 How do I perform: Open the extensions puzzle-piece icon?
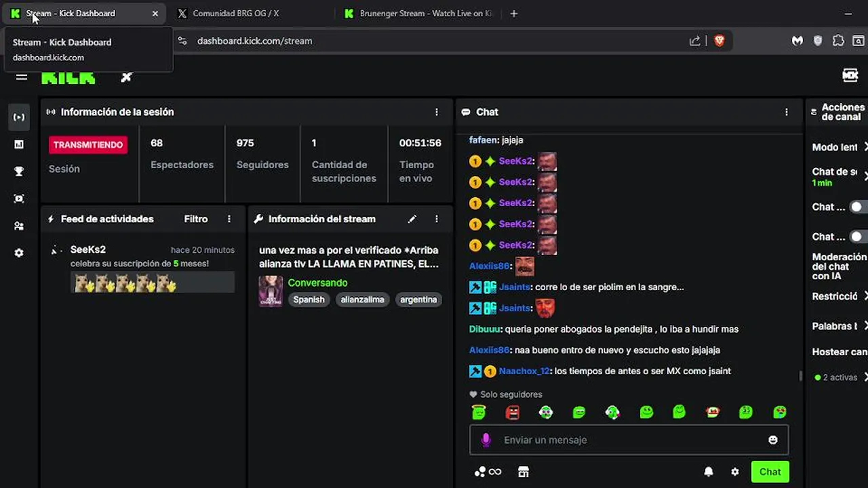(x=838, y=41)
